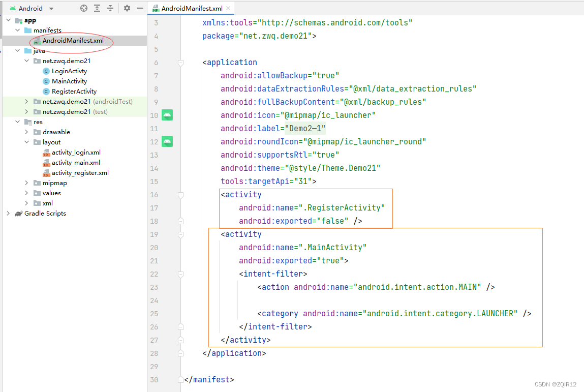Click LoginActivty class icon
Image resolution: width=584 pixels, height=392 pixels.
[x=46, y=71]
